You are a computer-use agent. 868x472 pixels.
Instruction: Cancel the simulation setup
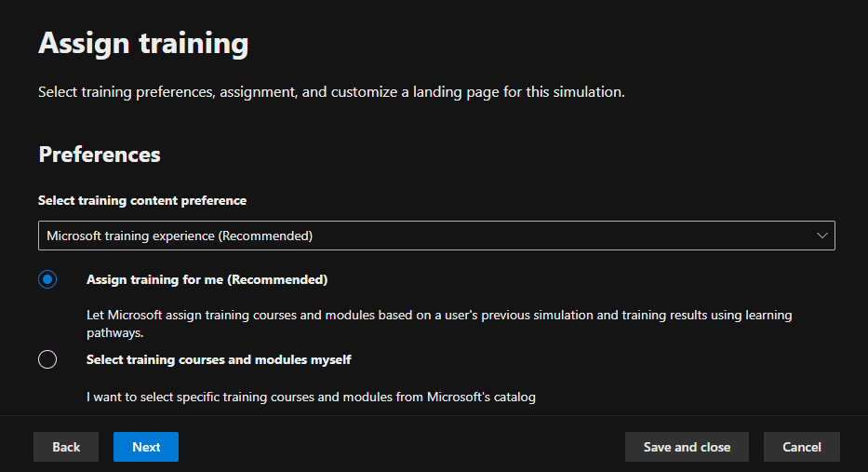(x=801, y=447)
